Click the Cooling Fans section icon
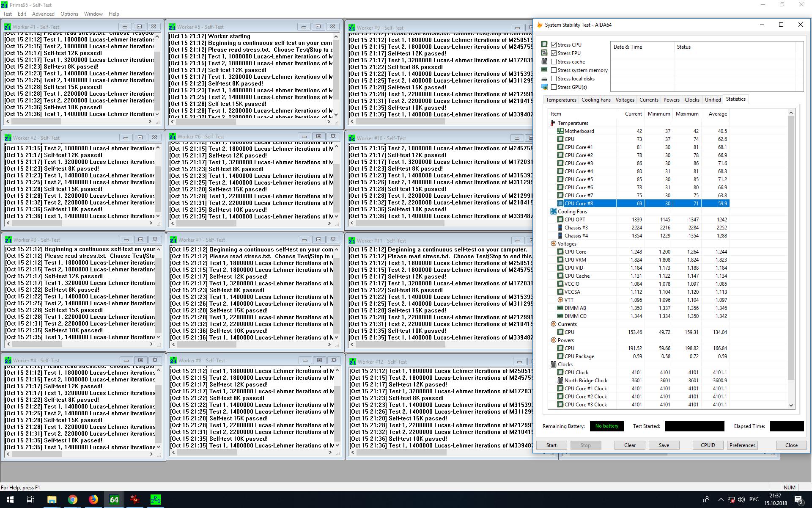The height and width of the screenshot is (508, 812). [x=553, y=211]
